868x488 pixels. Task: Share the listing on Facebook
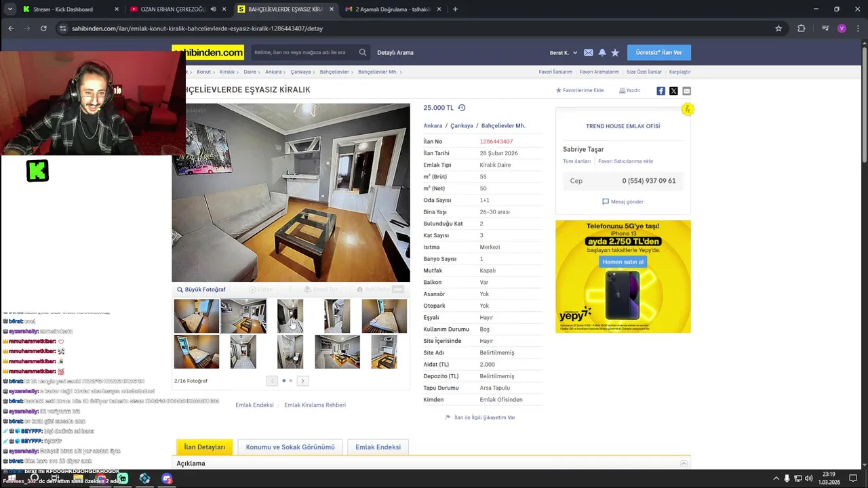(660, 91)
